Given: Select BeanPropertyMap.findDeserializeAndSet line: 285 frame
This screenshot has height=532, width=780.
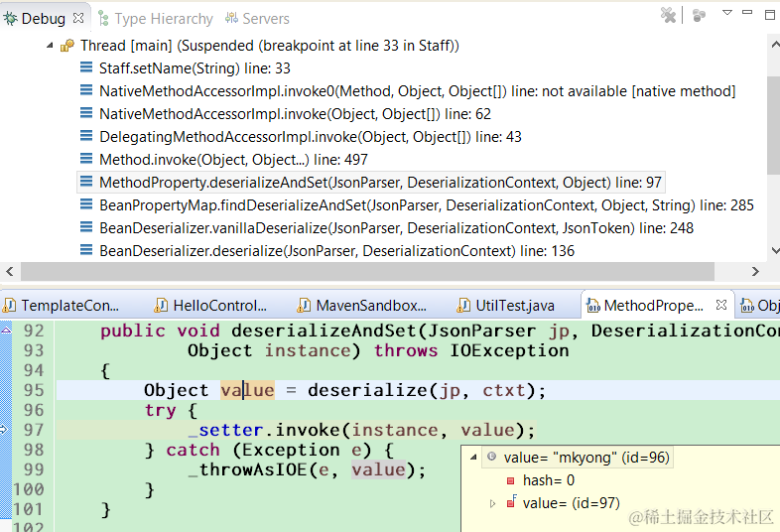Looking at the screenshot, I should coord(427,205).
